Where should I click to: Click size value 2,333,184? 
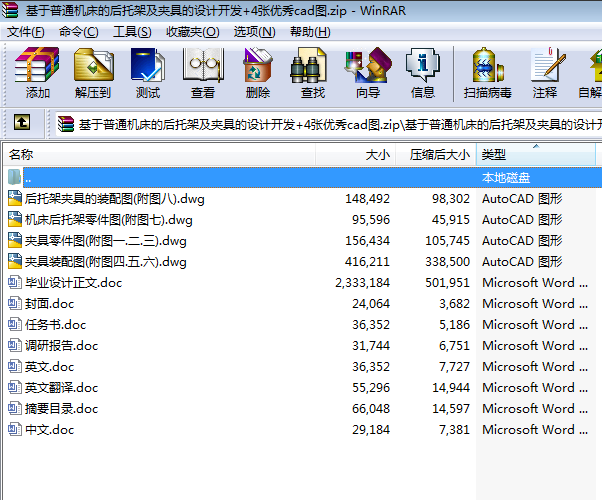(x=362, y=283)
